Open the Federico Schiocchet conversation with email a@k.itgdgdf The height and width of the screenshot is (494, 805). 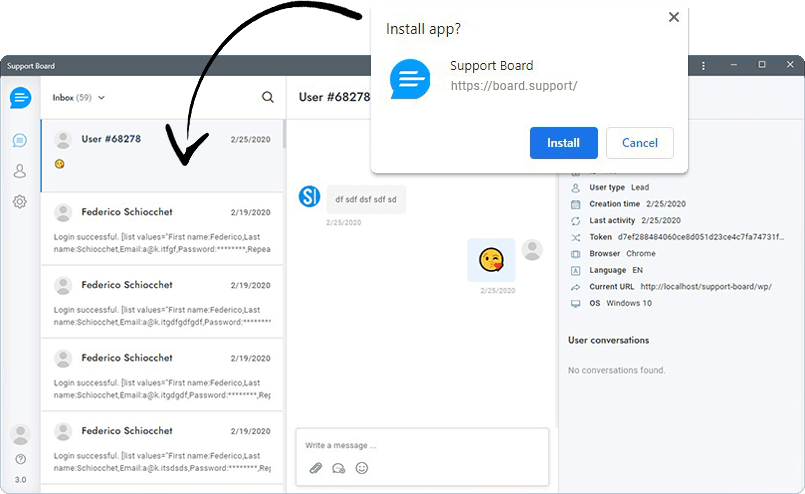pos(162,375)
